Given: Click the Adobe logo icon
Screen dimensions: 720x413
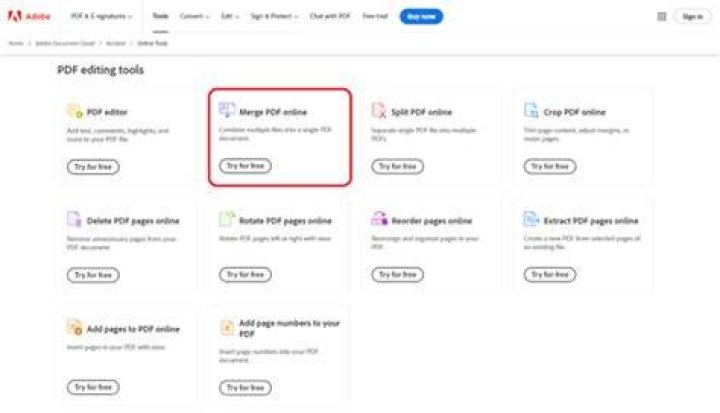Looking at the screenshot, I should [x=15, y=16].
